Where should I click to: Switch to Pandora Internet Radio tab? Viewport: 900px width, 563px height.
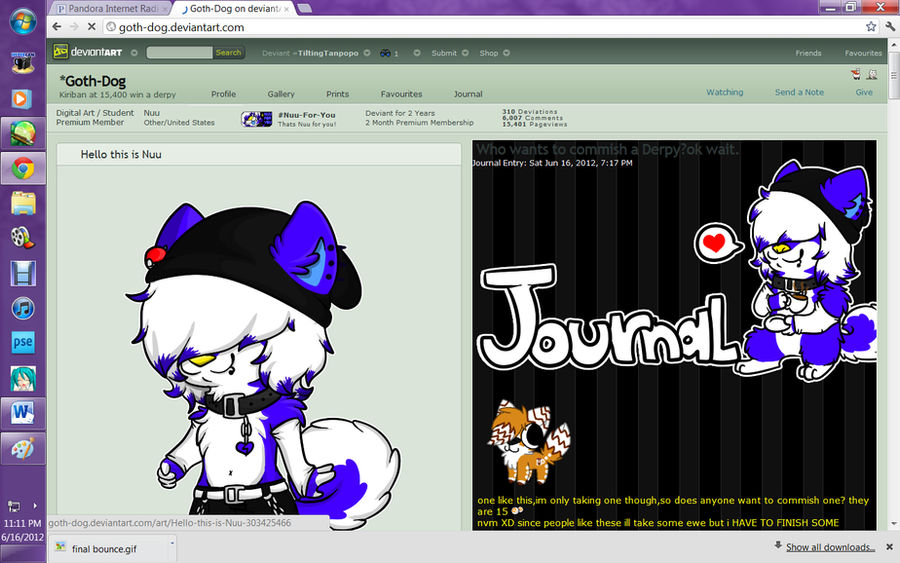pyautogui.click(x=109, y=9)
